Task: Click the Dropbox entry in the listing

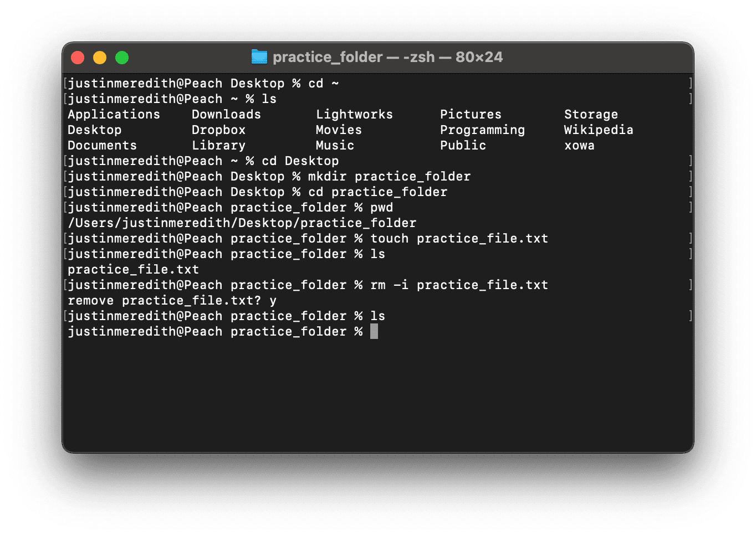Action: tap(218, 130)
